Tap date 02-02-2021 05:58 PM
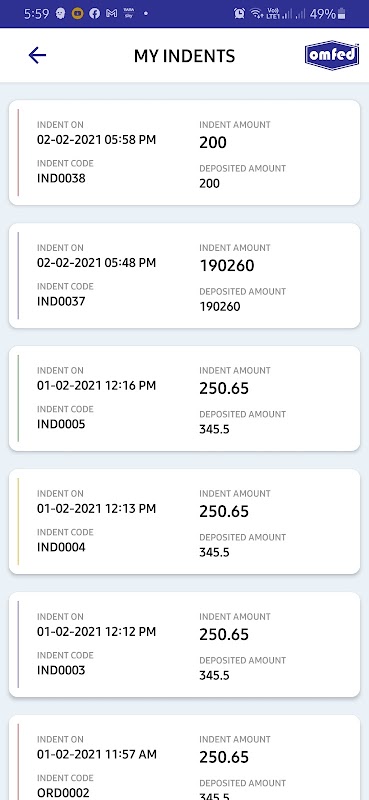 tap(96, 139)
